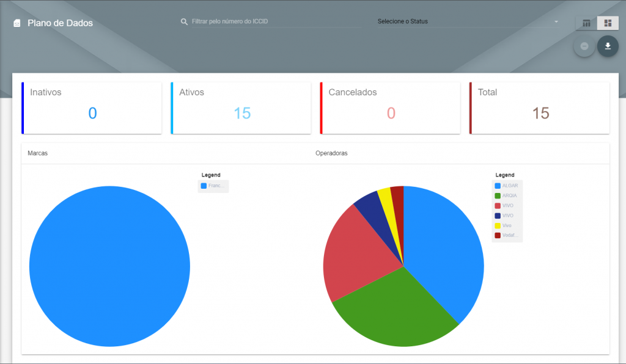Viewport: 626px width, 364px height.
Task: Open the Selecione o Status dropdown
Action: 468,21
